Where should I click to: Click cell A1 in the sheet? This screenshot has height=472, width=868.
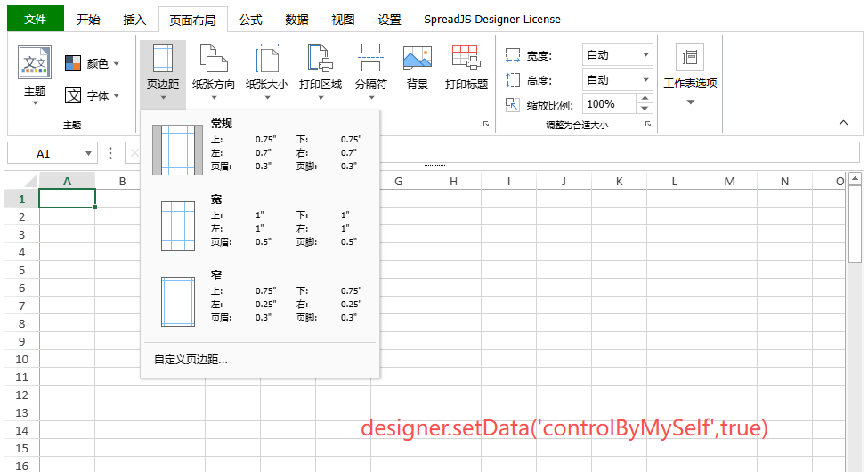[67, 199]
